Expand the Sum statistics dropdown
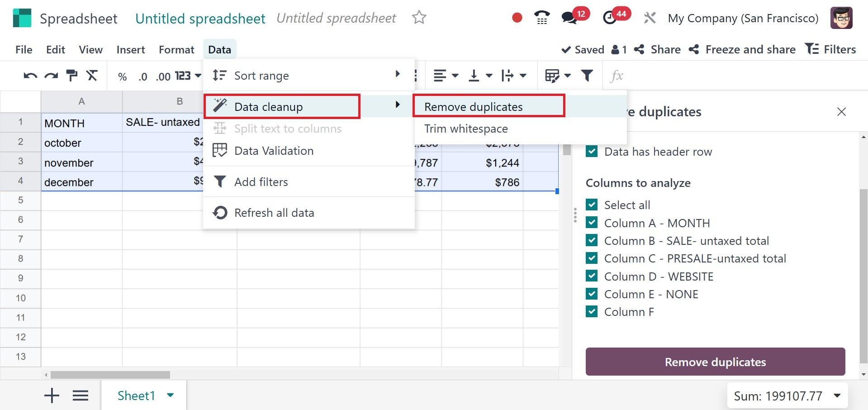The image size is (868, 410). [837, 396]
